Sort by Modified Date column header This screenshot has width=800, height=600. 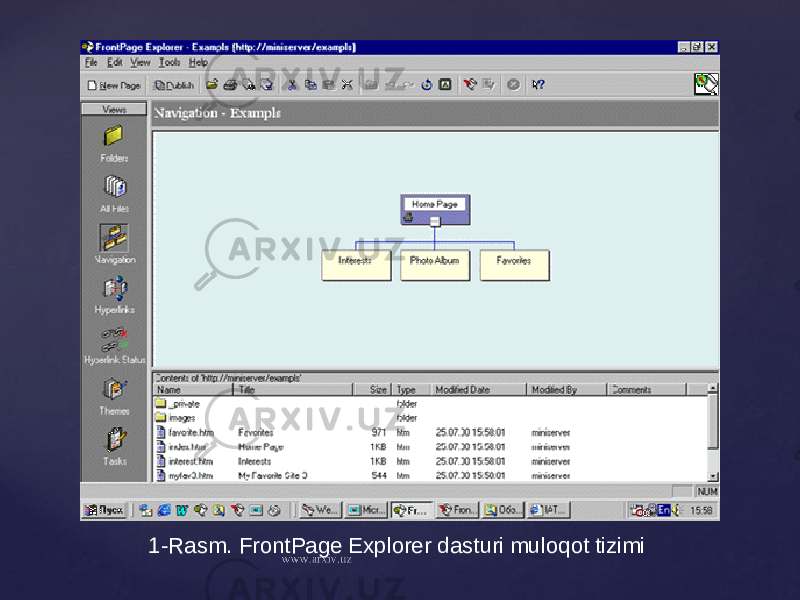(479, 390)
